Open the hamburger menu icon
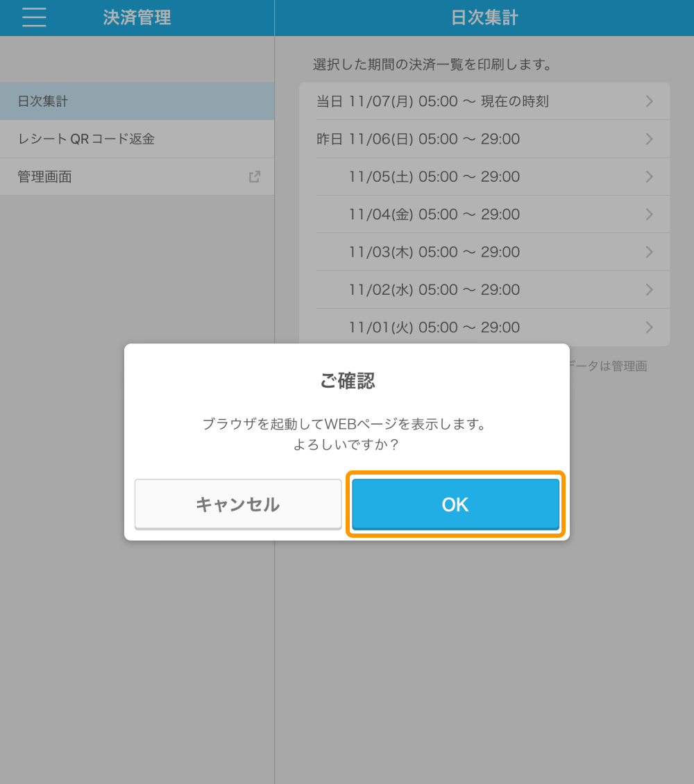 [34, 17]
